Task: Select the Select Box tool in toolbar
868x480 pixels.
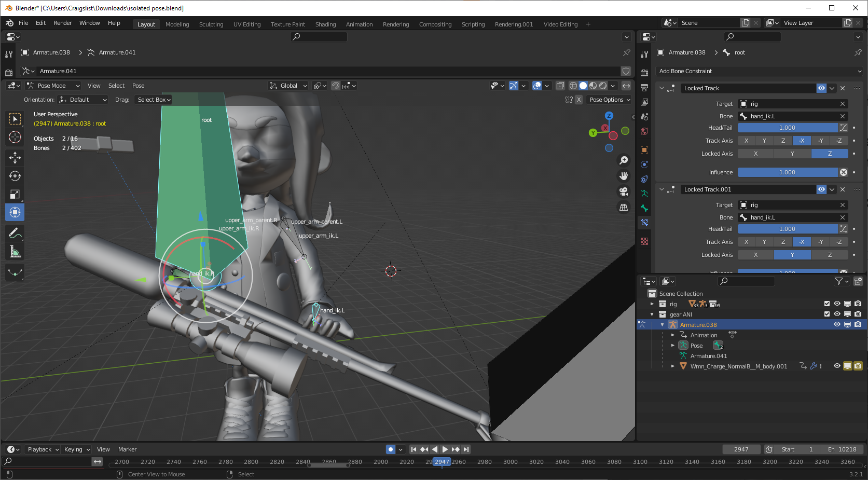Action: point(15,119)
